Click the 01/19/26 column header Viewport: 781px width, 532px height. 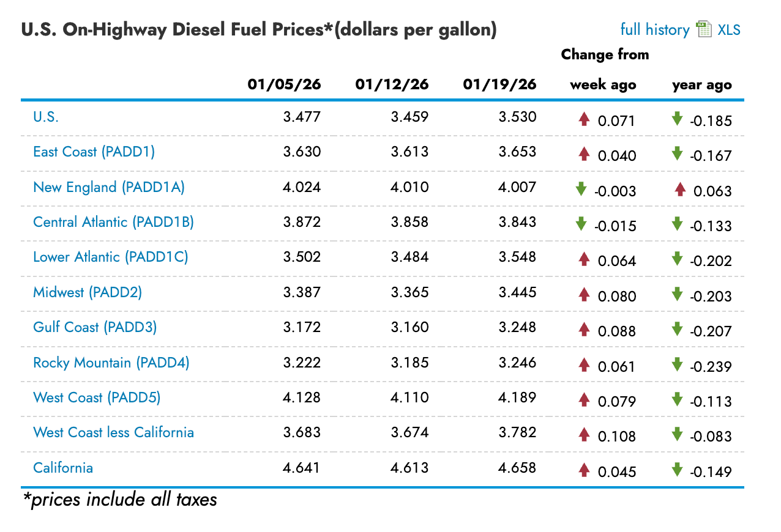(x=499, y=84)
